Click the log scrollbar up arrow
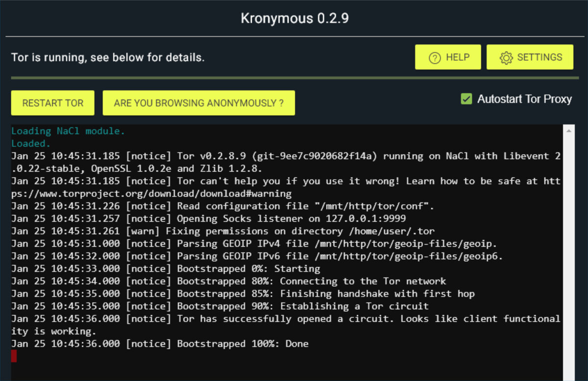Image resolution: width=588 pixels, height=381 pixels. pos(569,131)
